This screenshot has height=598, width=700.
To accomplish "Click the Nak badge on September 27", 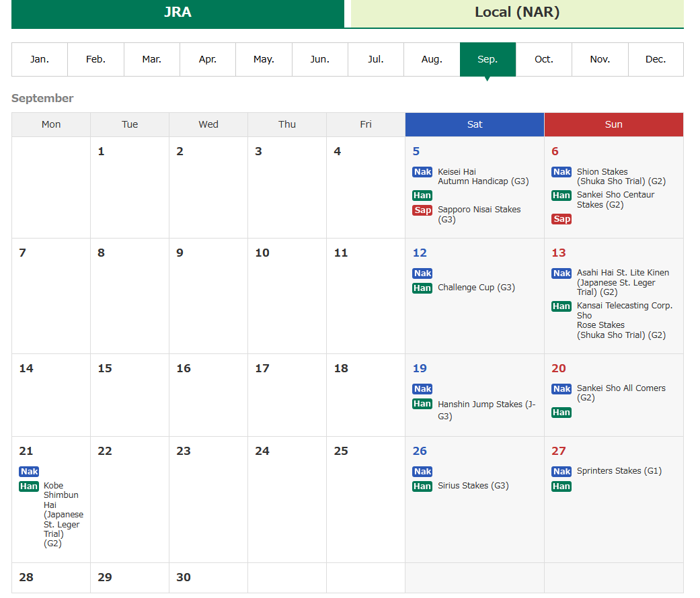I will pos(561,472).
